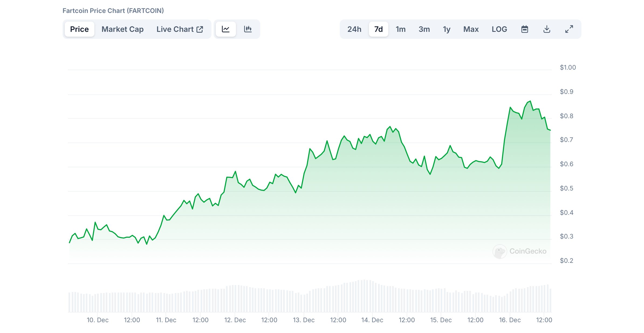Select the 1m time range button
The width and height of the screenshot is (644, 333).
click(x=400, y=29)
